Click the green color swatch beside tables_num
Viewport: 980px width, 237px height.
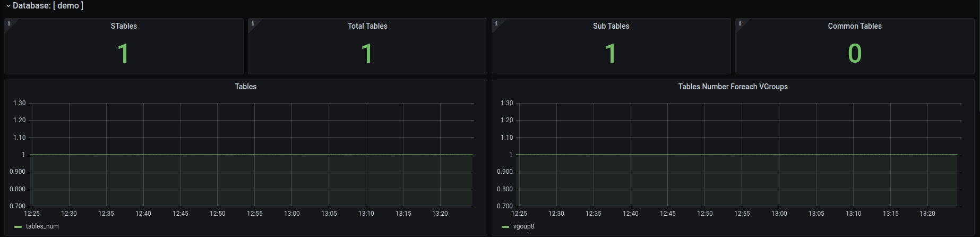18,227
